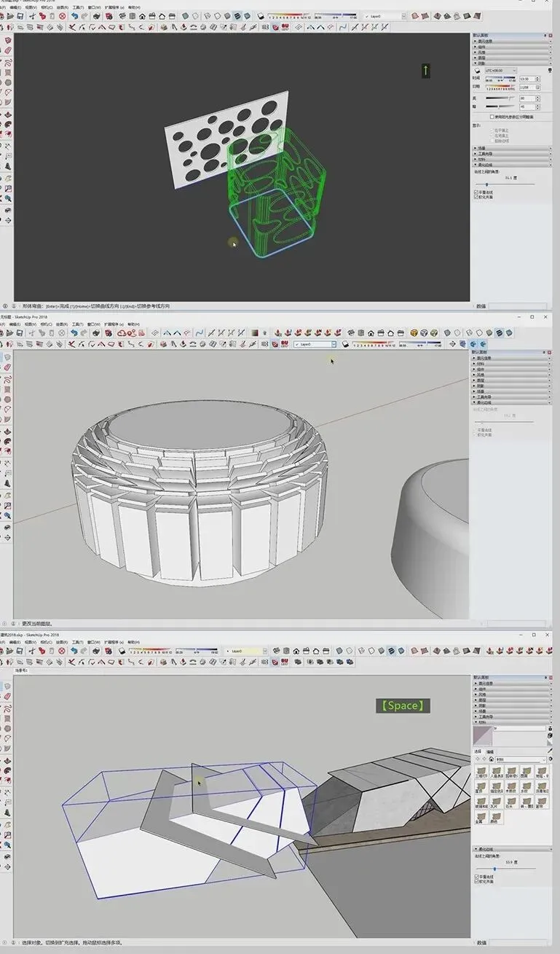Switch to the 编辑 tab in the bottom Materials panel

[490, 751]
